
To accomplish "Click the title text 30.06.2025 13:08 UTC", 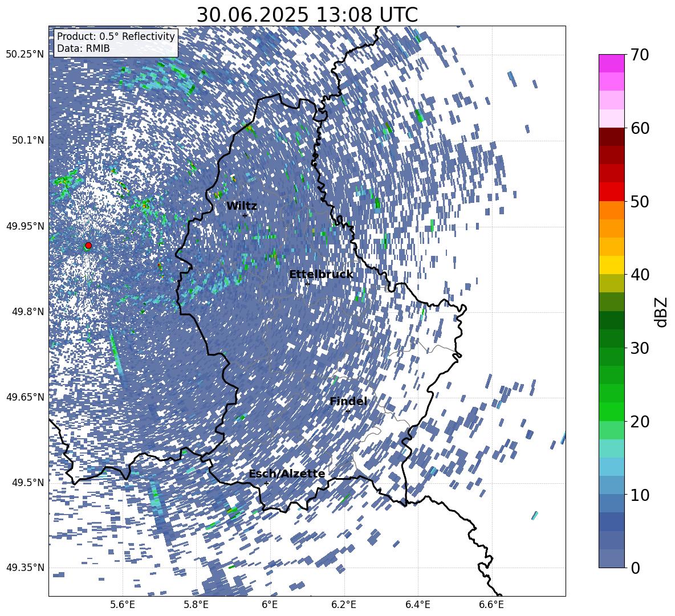I will pyautogui.click(x=307, y=15).
